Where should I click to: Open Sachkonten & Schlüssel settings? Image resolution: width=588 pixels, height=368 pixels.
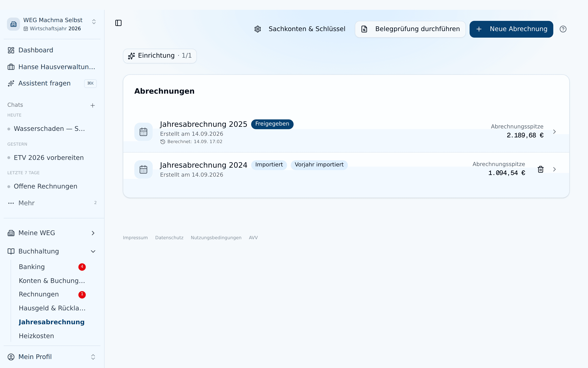(300, 29)
